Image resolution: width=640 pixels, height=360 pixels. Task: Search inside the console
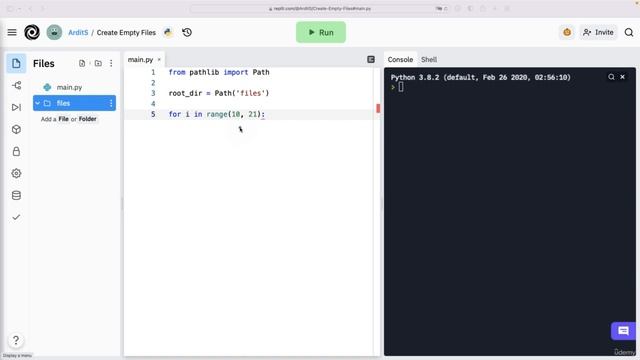(x=611, y=77)
